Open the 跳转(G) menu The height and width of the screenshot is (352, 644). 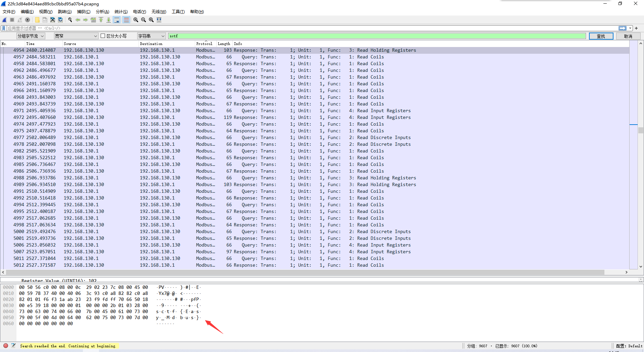click(65, 12)
